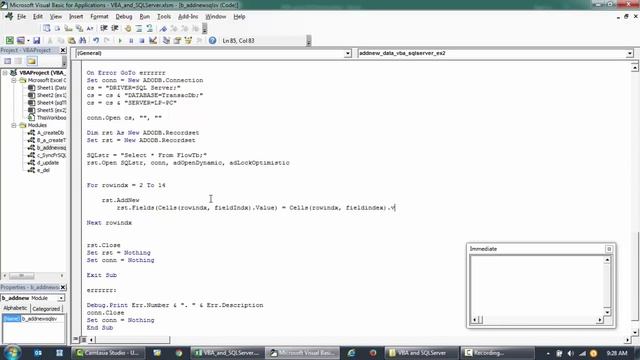Viewport: 640px width, 360px height.
Task: Save the workbook with the floppy icon
Action: point(36,40)
